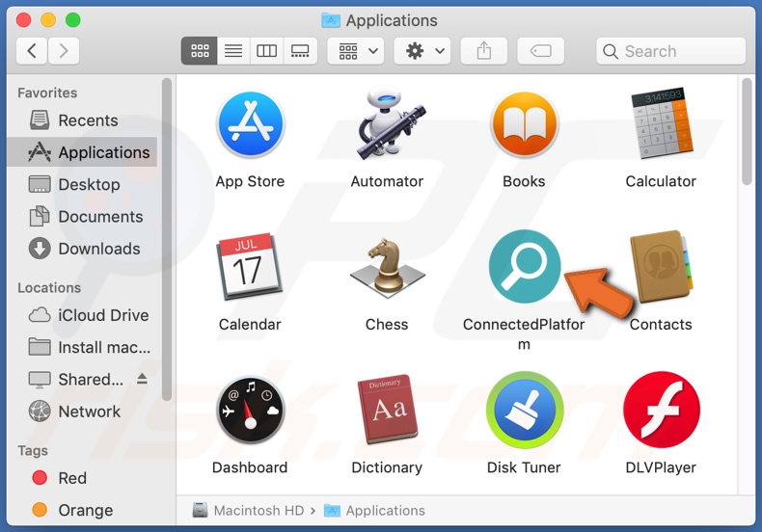Expand the group-by arrangement dropdown
The image size is (762, 532).
coord(361,51)
